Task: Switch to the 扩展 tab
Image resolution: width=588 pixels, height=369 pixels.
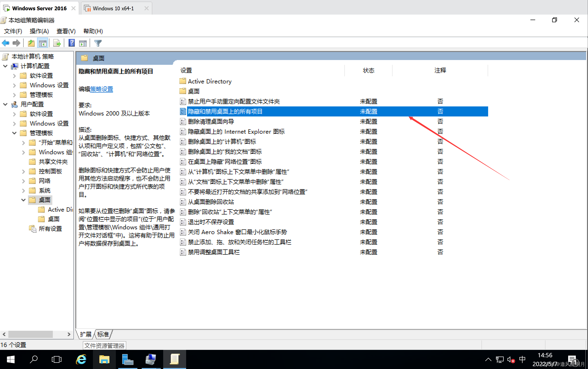Action: [x=86, y=334]
